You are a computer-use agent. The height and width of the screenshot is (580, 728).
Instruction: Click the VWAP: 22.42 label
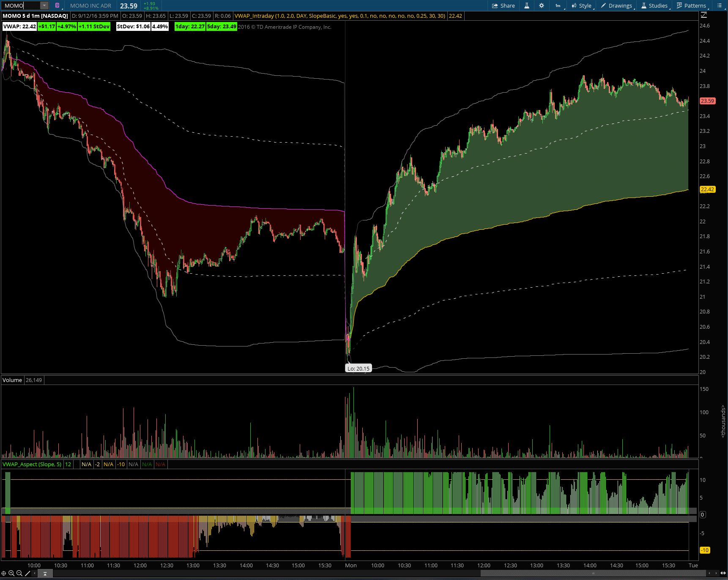(x=19, y=26)
